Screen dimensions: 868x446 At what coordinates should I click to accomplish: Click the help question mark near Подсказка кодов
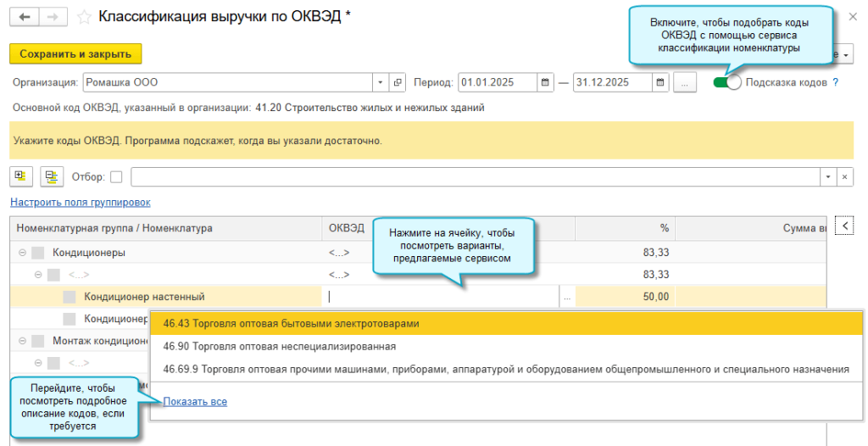pyautogui.click(x=835, y=83)
